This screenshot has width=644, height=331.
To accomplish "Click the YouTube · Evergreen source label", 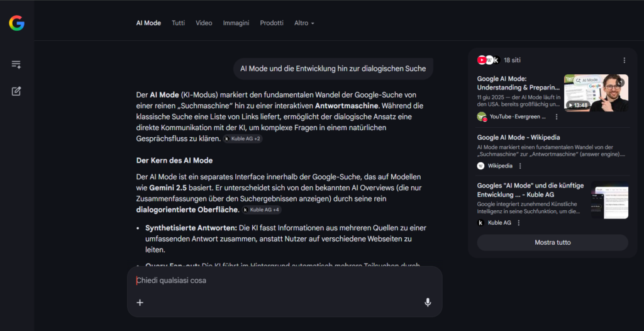I will click(x=518, y=117).
